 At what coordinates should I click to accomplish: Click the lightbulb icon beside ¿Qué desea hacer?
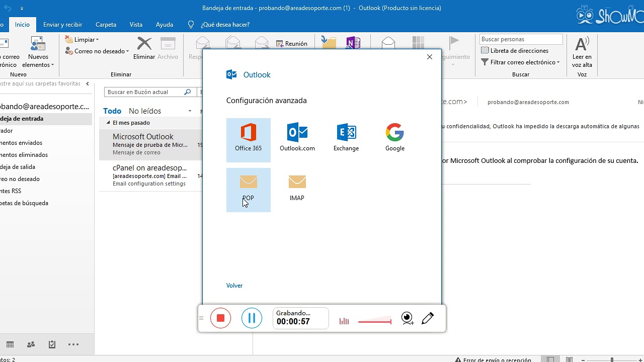pyautogui.click(x=191, y=24)
